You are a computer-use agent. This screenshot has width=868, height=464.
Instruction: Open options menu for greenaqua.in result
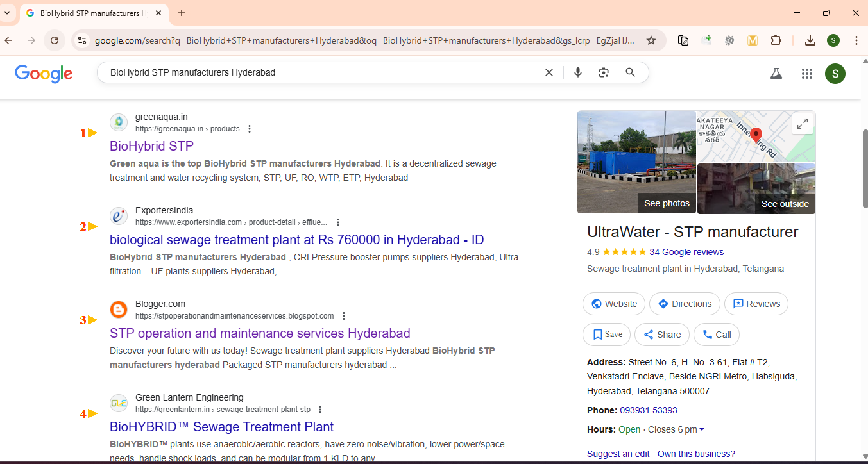(x=250, y=129)
